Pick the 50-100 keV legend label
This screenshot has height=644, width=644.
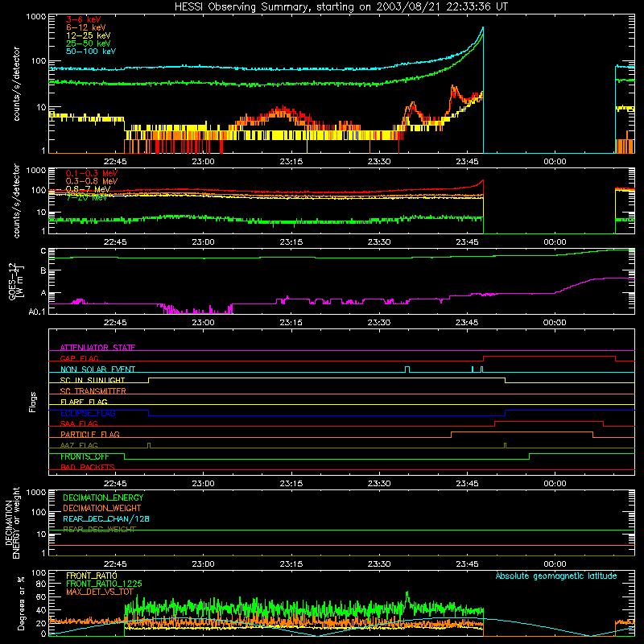(91, 52)
